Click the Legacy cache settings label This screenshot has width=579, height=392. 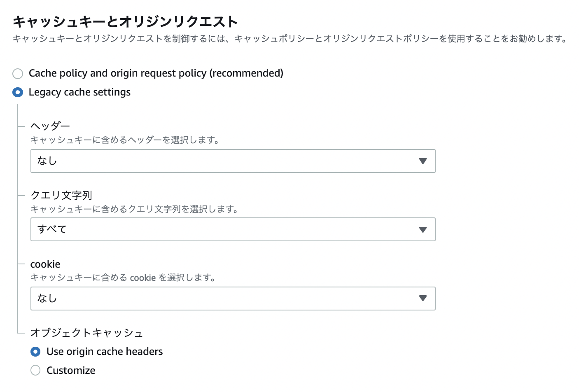pos(79,92)
